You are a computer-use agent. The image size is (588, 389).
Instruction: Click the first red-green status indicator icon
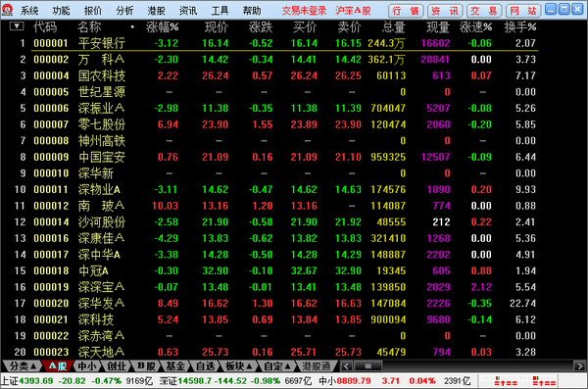(506, 381)
